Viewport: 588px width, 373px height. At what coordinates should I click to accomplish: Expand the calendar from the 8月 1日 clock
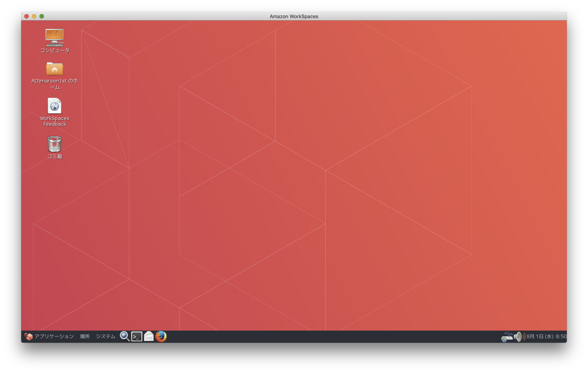coord(546,336)
